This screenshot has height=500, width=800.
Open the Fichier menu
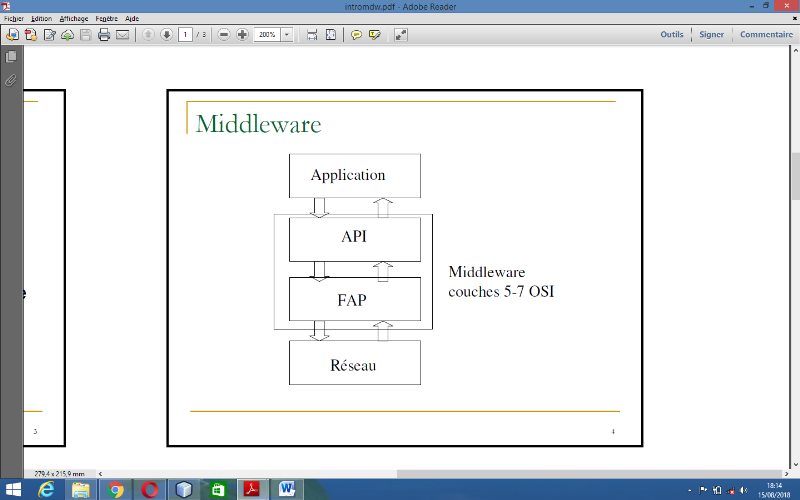tap(14, 18)
